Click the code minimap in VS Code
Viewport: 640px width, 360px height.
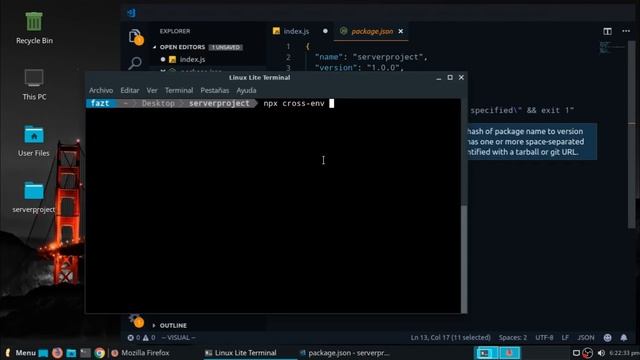click(611, 47)
